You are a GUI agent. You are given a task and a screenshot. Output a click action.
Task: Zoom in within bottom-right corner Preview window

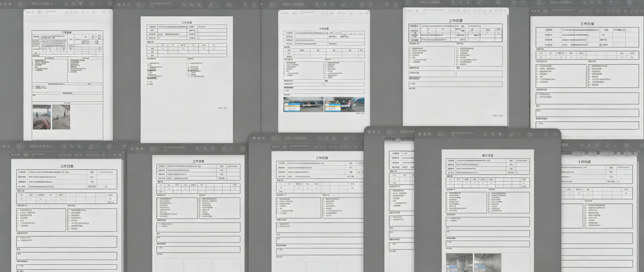pos(589,145)
